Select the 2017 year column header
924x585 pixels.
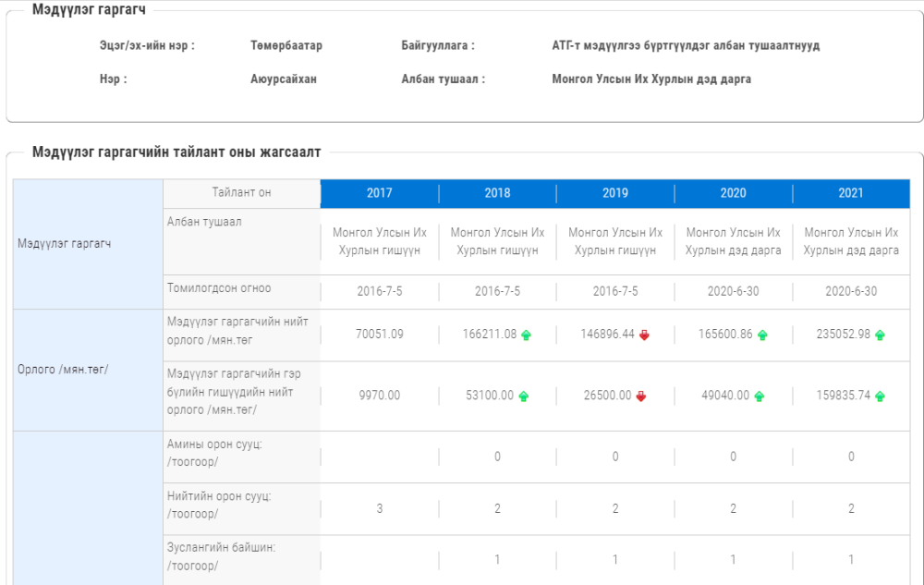380,193
